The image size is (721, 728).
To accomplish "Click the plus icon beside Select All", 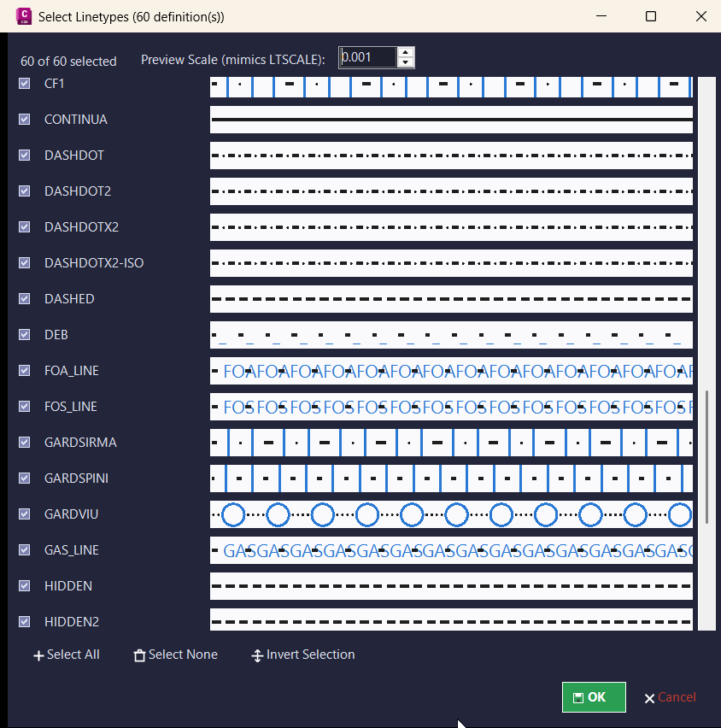I will (x=39, y=655).
